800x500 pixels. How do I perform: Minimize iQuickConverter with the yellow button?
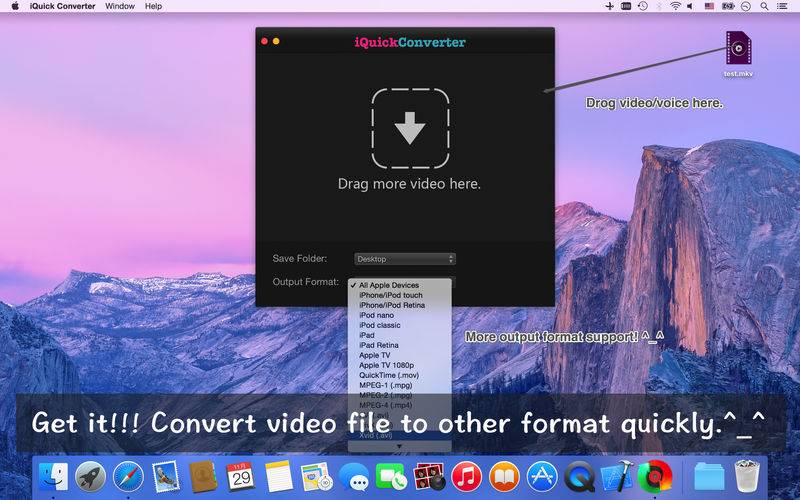point(276,41)
